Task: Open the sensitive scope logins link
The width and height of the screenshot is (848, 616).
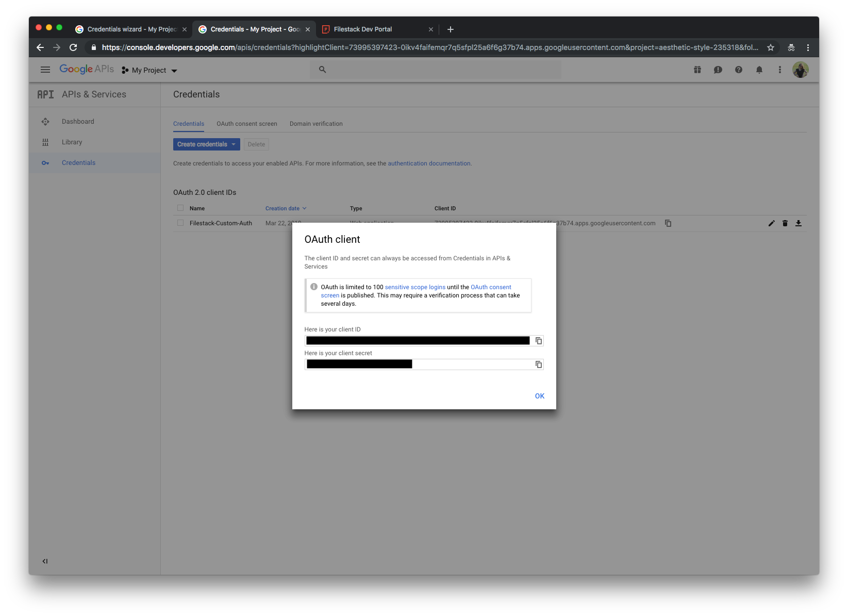Action: [415, 287]
